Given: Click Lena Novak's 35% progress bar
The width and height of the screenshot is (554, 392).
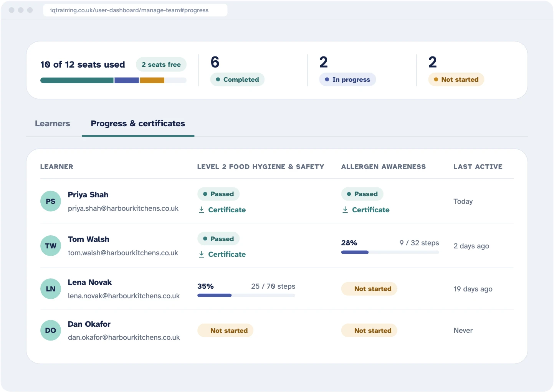Looking at the screenshot, I should click(246, 295).
